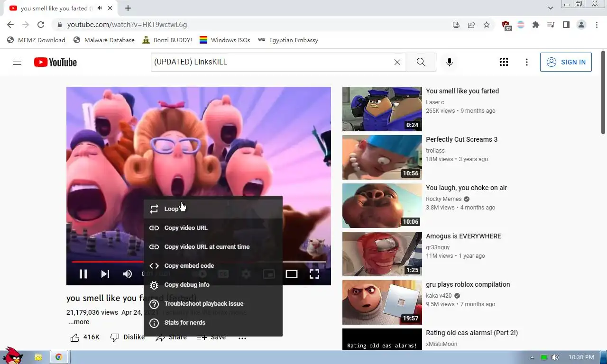The height and width of the screenshot is (364, 607).
Task: Start voice search with microphone
Action: [x=449, y=62]
